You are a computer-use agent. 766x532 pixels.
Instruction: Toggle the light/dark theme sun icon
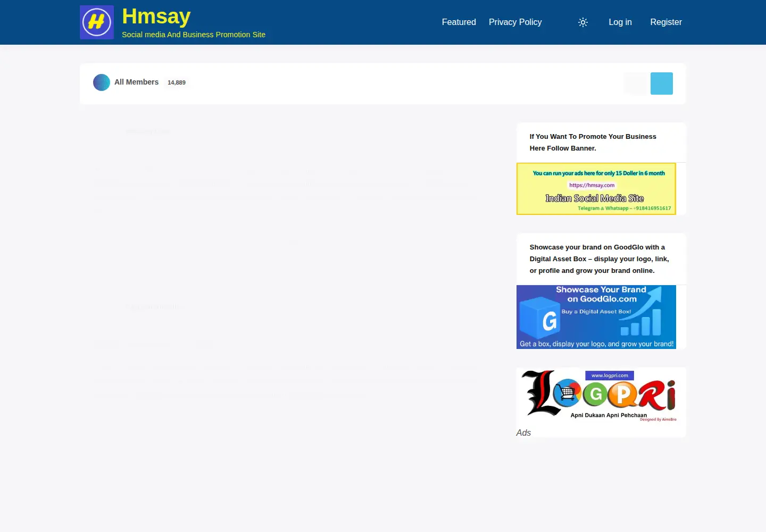click(583, 22)
